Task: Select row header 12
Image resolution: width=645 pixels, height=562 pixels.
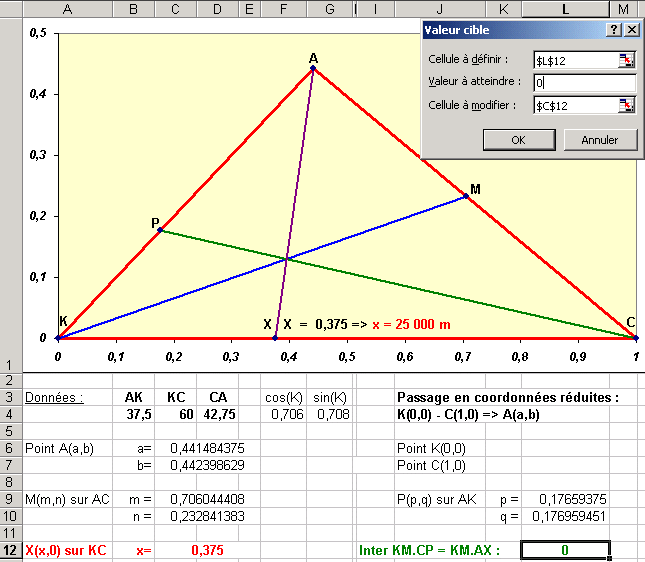Action: pyautogui.click(x=9, y=551)
